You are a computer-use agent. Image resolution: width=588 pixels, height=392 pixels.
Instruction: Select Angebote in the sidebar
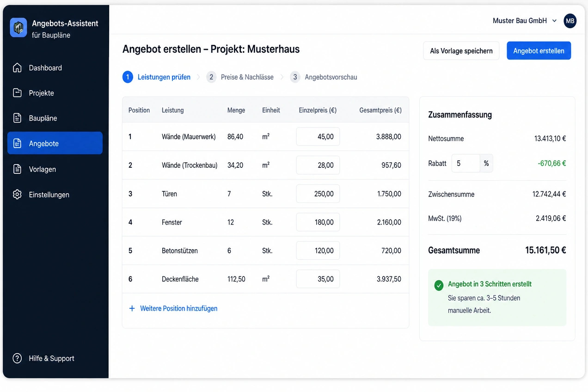click(55, 143)
